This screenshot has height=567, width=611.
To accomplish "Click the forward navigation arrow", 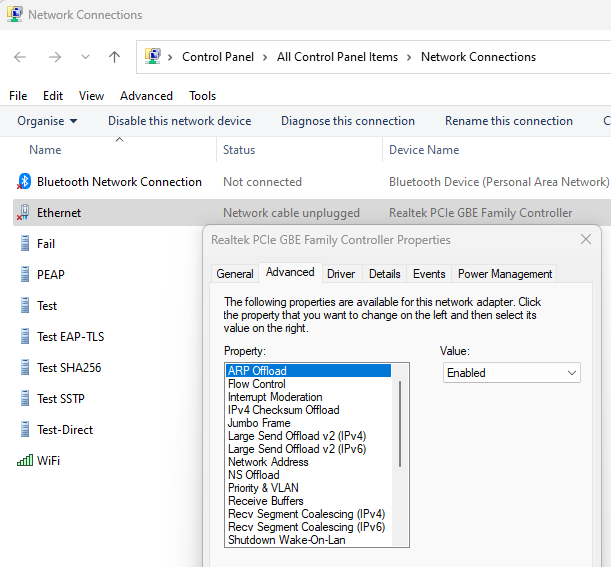I will click(x=55, y=57).
